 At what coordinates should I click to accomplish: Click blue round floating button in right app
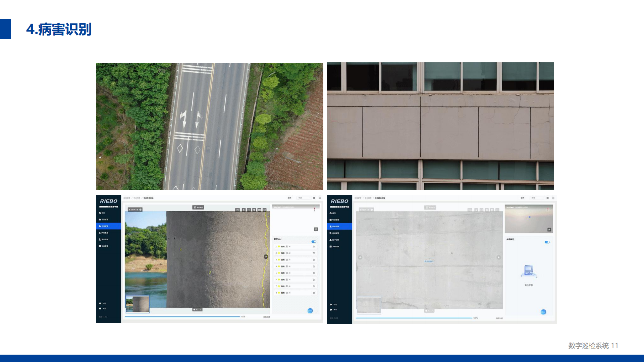(x=543, y=312)
